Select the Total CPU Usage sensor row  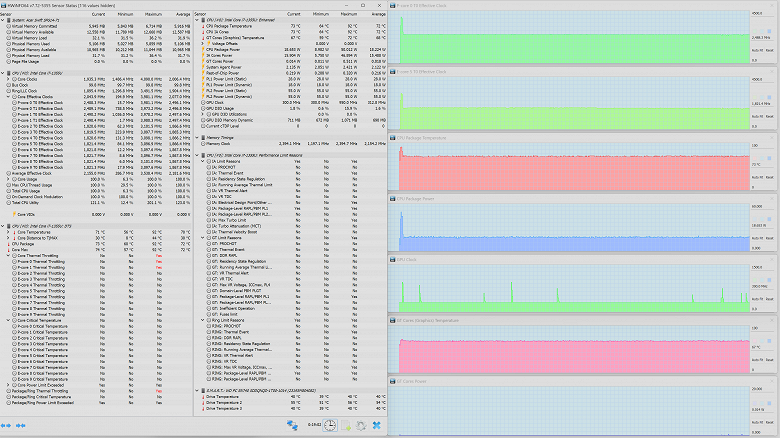coord(96,191)
